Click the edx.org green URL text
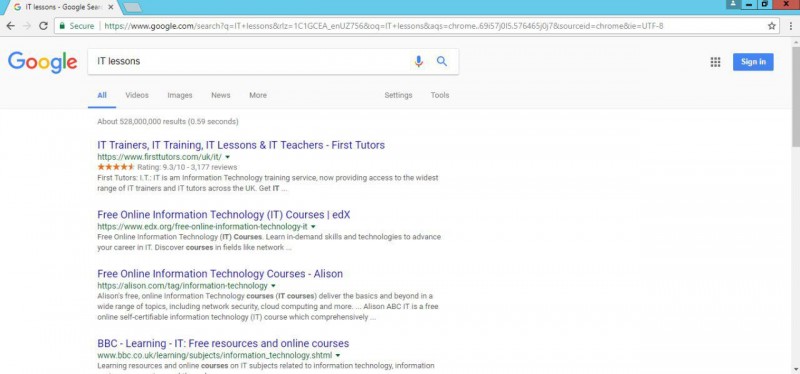 (x=202, y=227)
